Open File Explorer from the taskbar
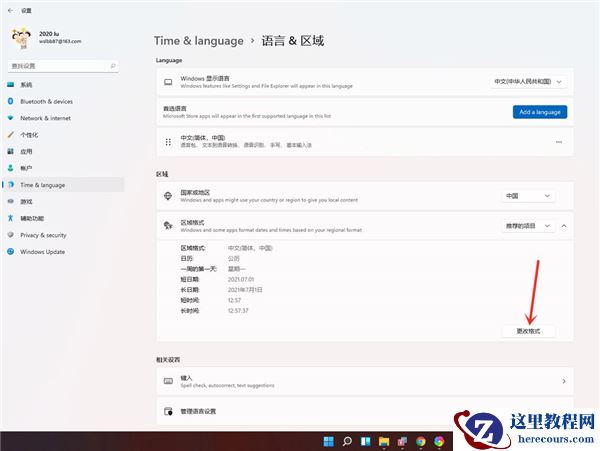Viewport: 600px width, 451px height. coord(384,441)
